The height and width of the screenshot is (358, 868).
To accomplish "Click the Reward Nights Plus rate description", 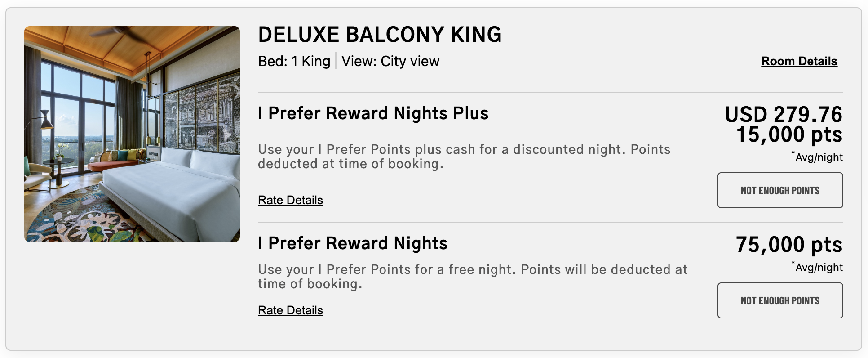I will click(x=464, y=156).
